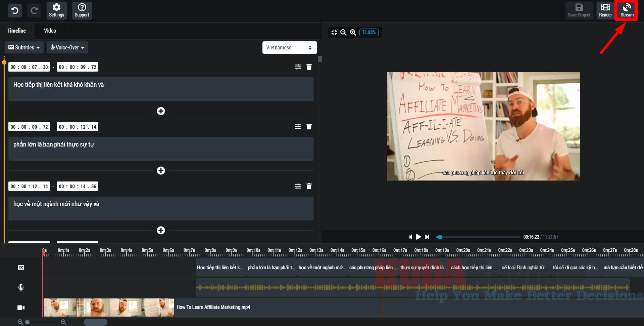Zoom in the timeline

(63, 322)
